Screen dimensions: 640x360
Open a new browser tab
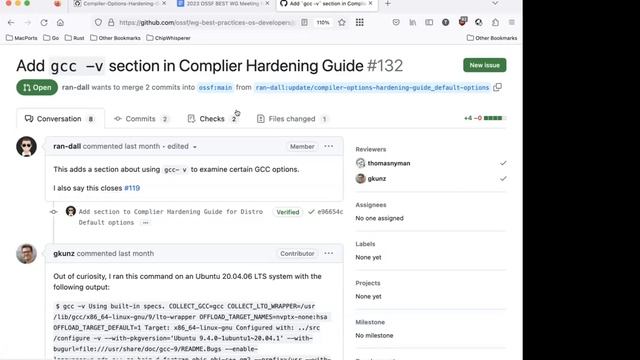click(x=388, y=4)
